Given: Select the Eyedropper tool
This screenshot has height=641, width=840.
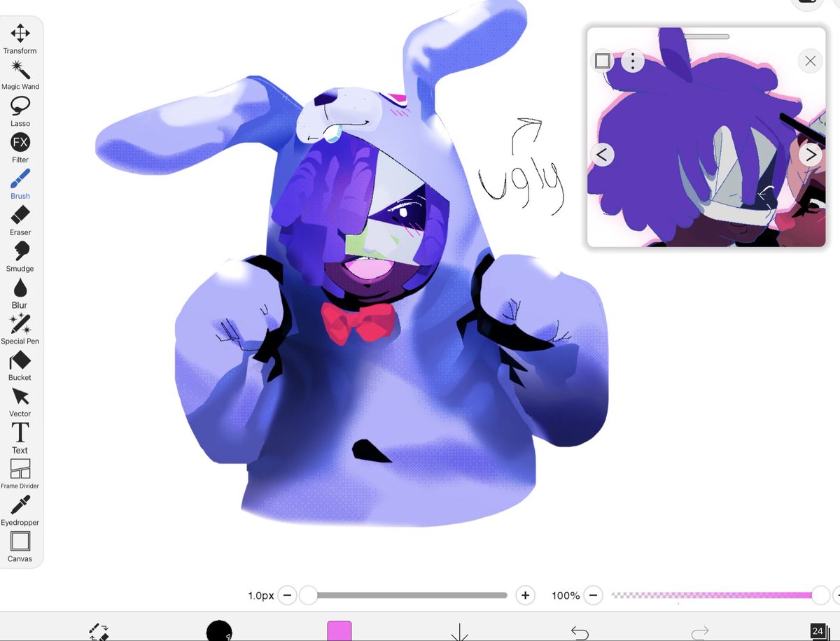Looking at the screenshot, I should [x=20, y=511].
